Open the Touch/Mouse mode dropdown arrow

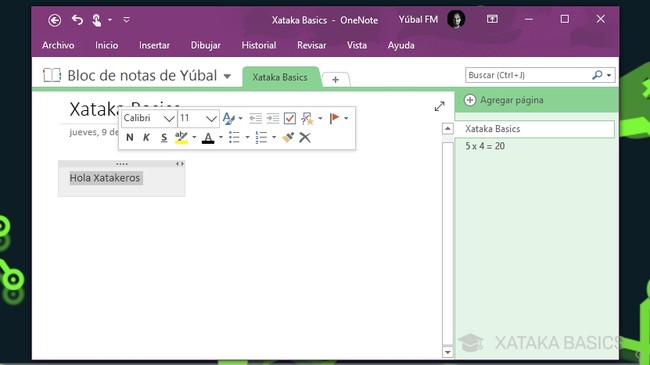[110, 19]
